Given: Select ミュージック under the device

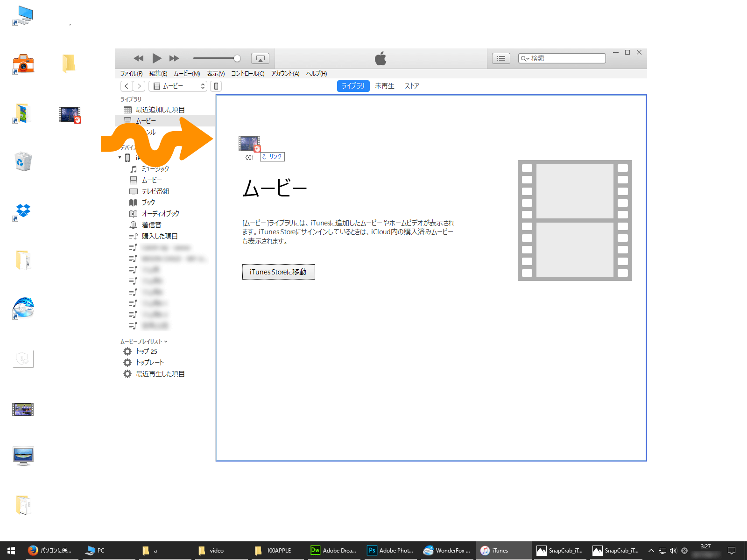Looking at the screenshot, I should click(165, 169).
